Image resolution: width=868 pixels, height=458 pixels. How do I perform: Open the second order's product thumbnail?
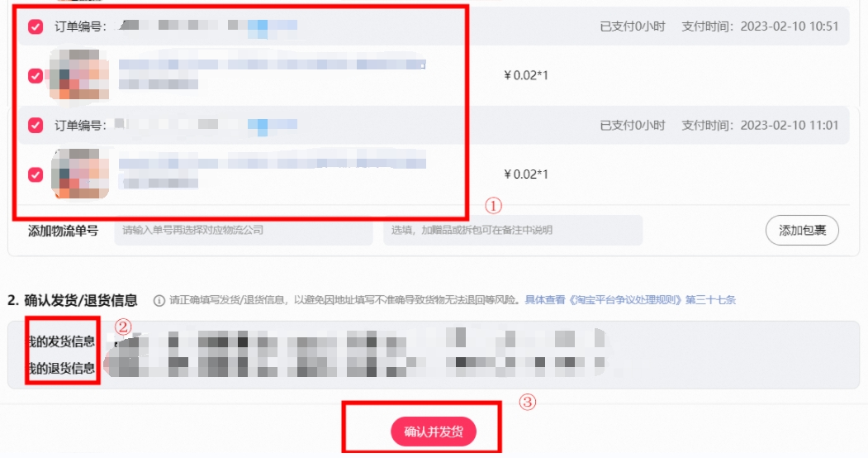coord(79,174)
